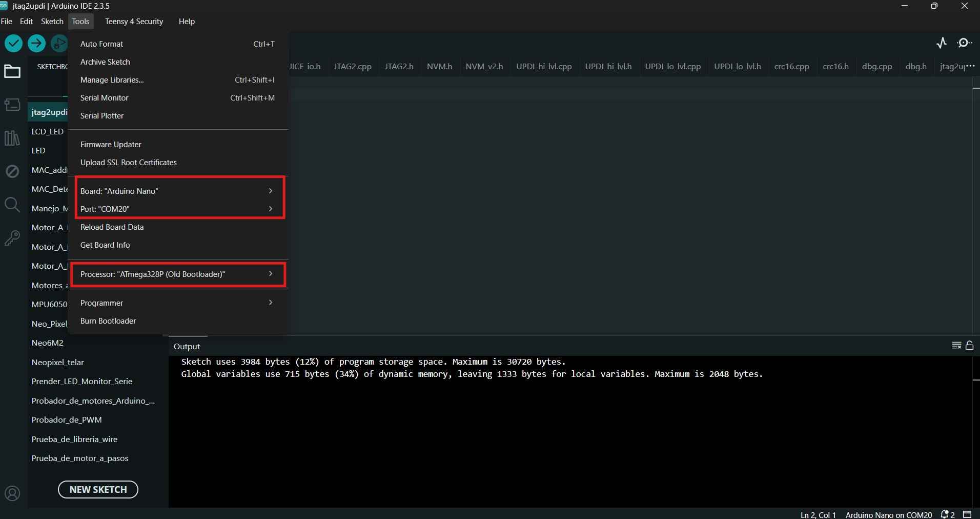Switch to the UPDI_hi_lvl.h tab
The width and height of the screenshot is (980, 519).
[x=608, y=67]
